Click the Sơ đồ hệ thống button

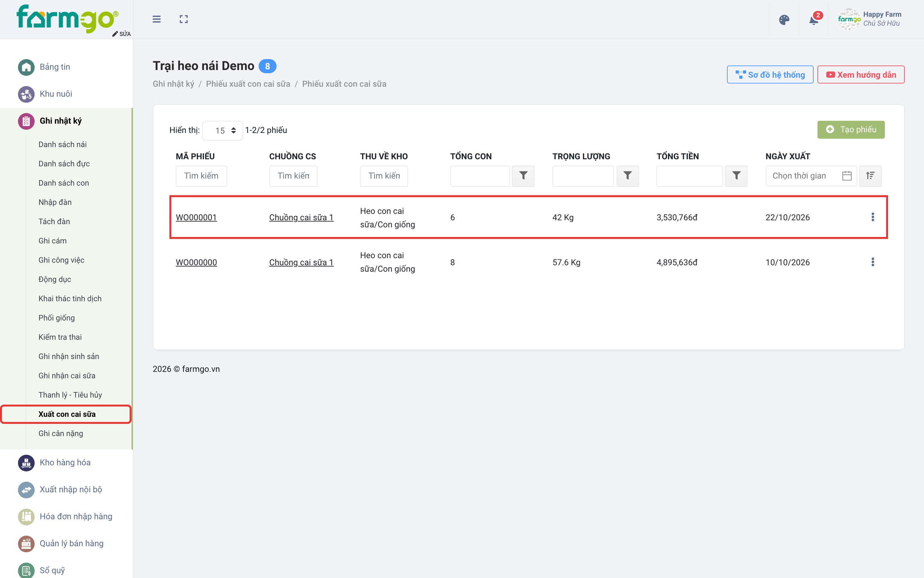[770, 74]
